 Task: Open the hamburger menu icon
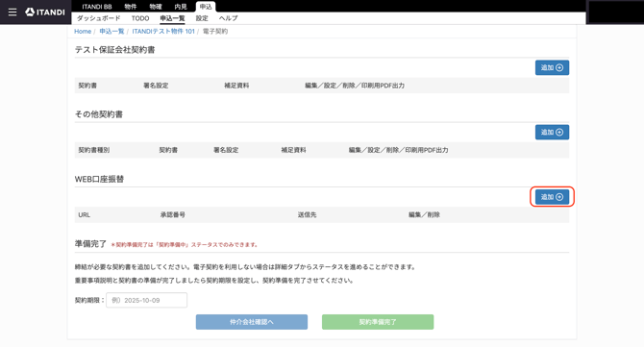point(12,12)
